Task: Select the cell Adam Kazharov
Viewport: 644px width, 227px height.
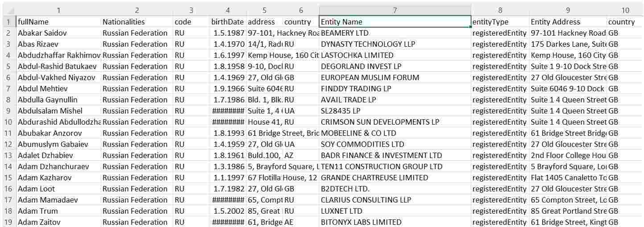Action: (58, 178)
